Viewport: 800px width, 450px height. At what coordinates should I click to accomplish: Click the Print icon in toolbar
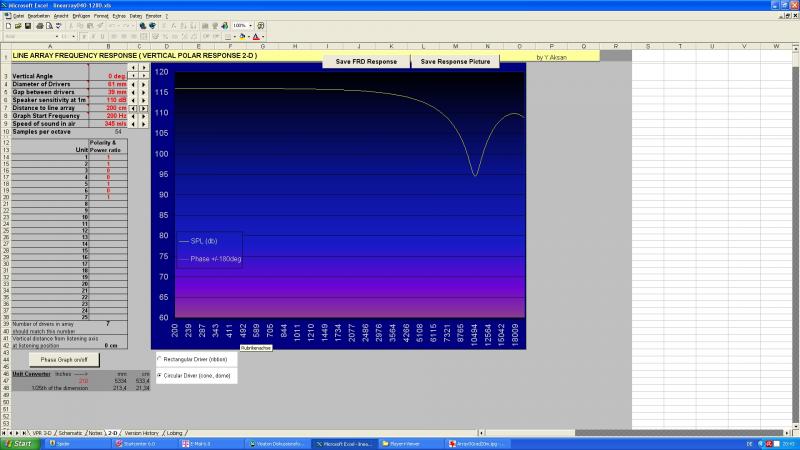(39, 25)
